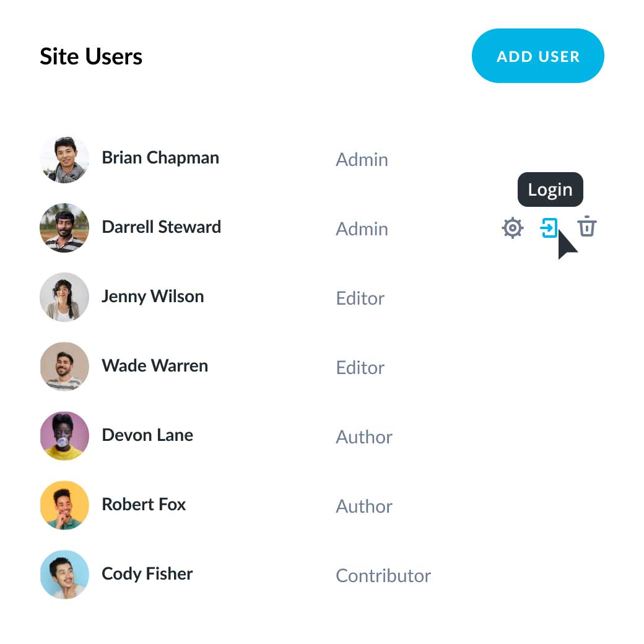Image resolution: width=644 pixels, height=644 pixels.
Task: Click the Login tooltip label
Action: coord(550,189)
